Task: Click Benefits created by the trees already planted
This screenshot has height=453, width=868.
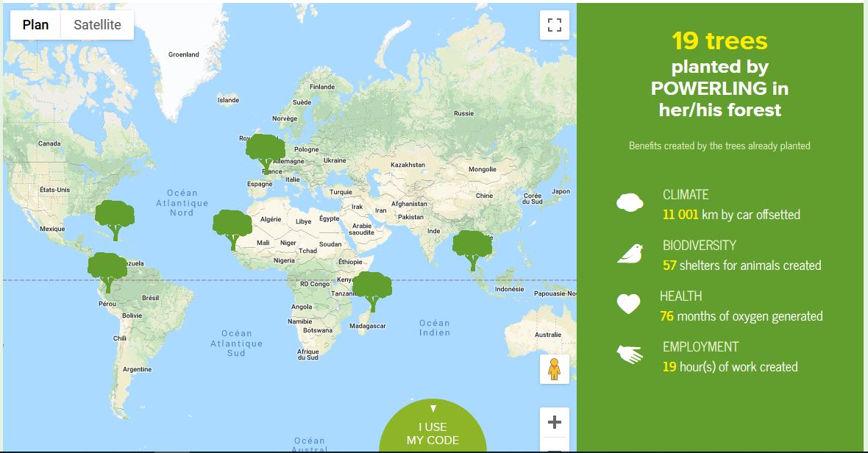Action: pos(719,146)
